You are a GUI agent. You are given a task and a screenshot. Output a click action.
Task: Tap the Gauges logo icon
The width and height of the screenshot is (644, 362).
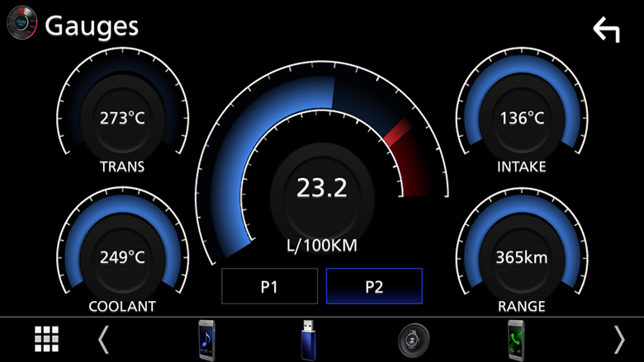(x=21, y=26)
